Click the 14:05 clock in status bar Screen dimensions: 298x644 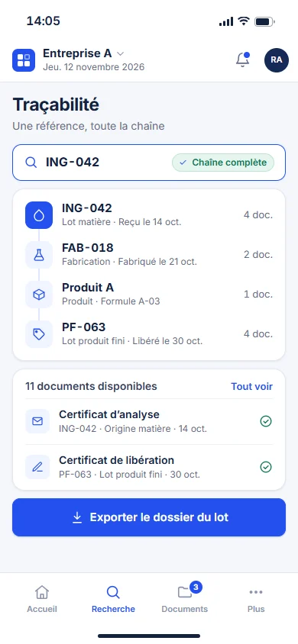43,21
